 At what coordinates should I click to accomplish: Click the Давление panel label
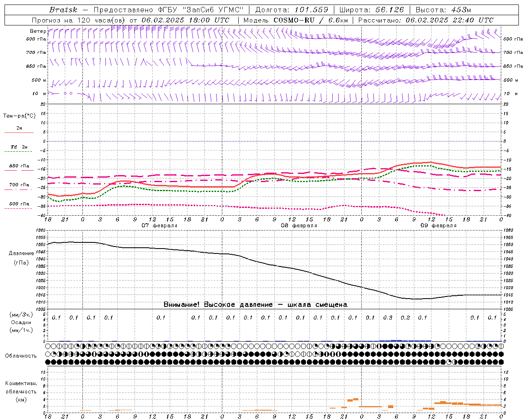21,253
